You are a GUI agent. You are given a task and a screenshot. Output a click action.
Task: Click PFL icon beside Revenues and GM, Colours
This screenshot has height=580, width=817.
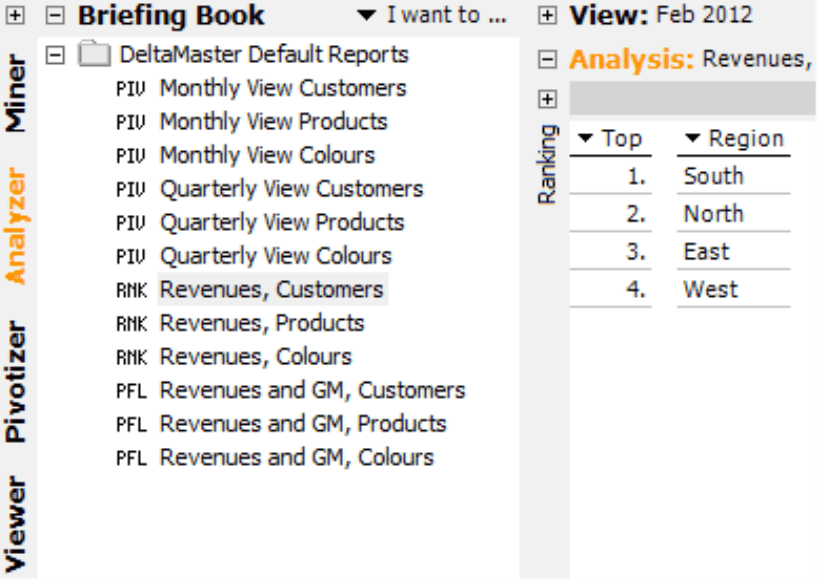[x=131, y=458]
